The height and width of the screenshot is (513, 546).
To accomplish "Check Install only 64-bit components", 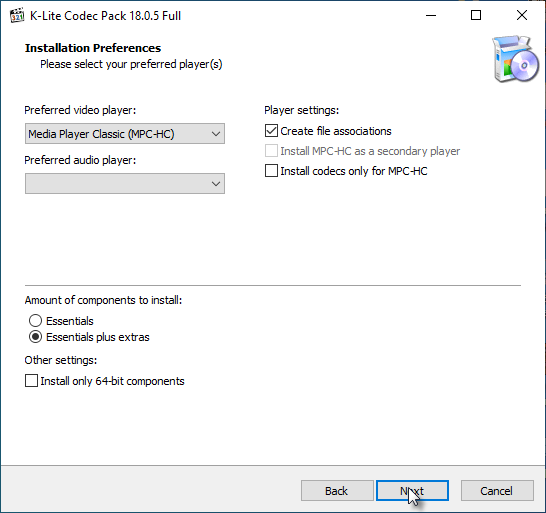I will click(31, 381).
